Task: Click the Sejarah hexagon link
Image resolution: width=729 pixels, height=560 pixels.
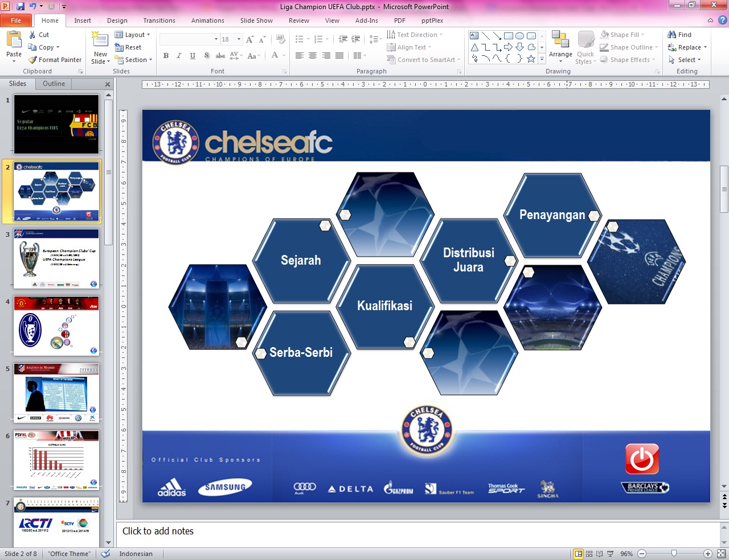Action: pos(301,261)
